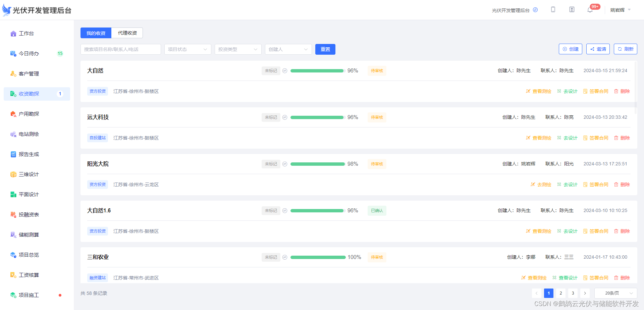Click the comment icon in 大自然1.6 row

pos(285,211)
